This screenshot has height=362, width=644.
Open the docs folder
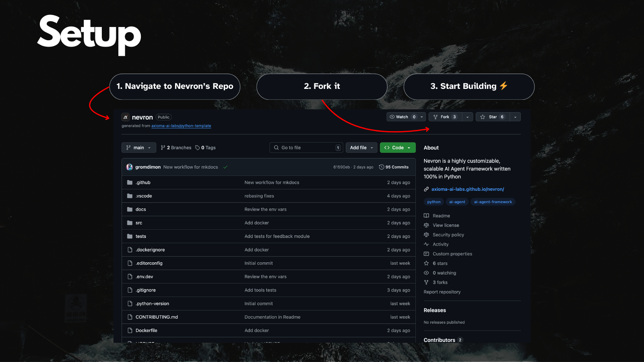[x=141, y=210]
